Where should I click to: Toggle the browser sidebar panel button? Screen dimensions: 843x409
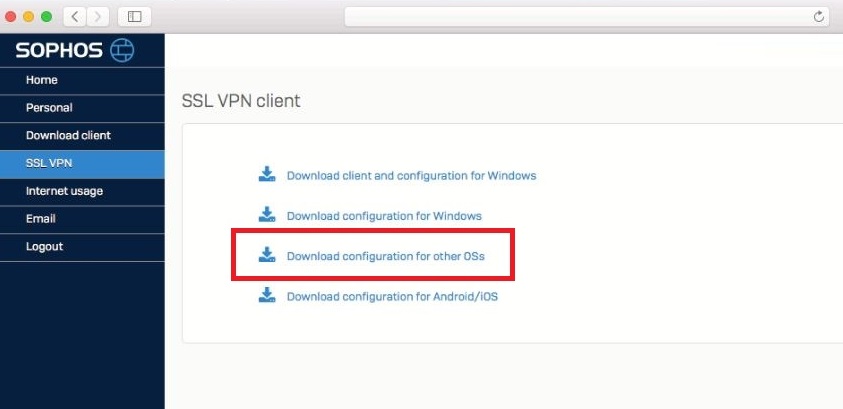[x=134, y=17]
